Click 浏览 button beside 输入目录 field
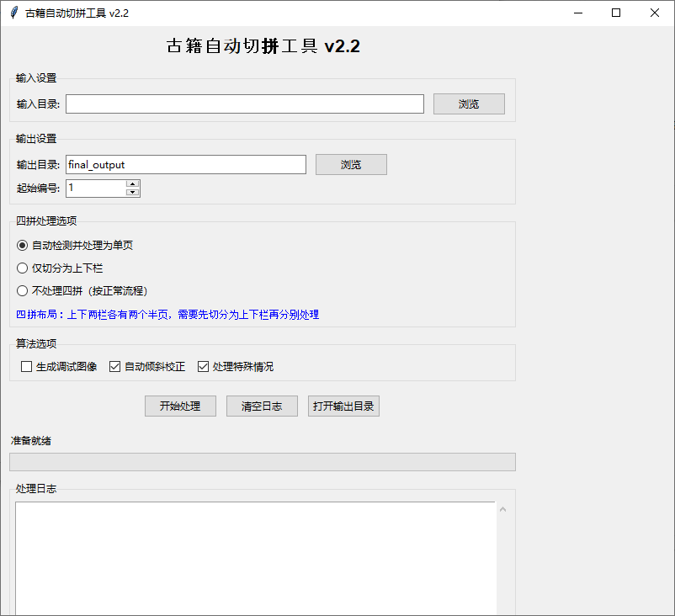Viewport: 675px width, 616px height. click(x=468, y=104)
